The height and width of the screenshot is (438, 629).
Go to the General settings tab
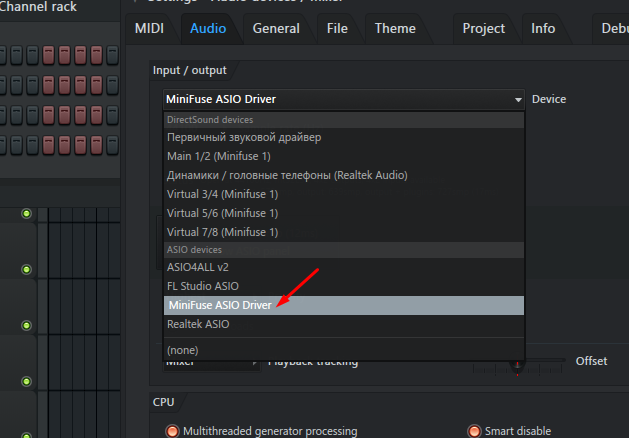tap(276, 28)
